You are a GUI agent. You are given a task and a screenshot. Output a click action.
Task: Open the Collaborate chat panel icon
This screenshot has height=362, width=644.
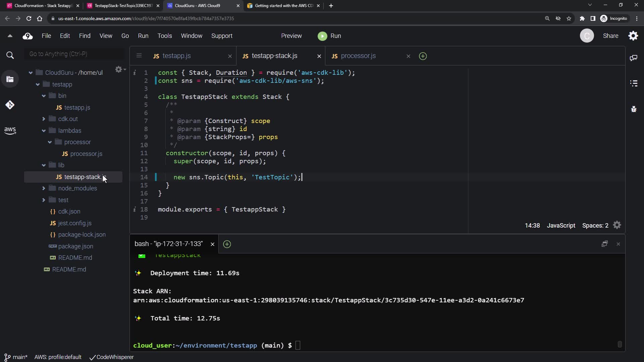[x=634, y=58]
